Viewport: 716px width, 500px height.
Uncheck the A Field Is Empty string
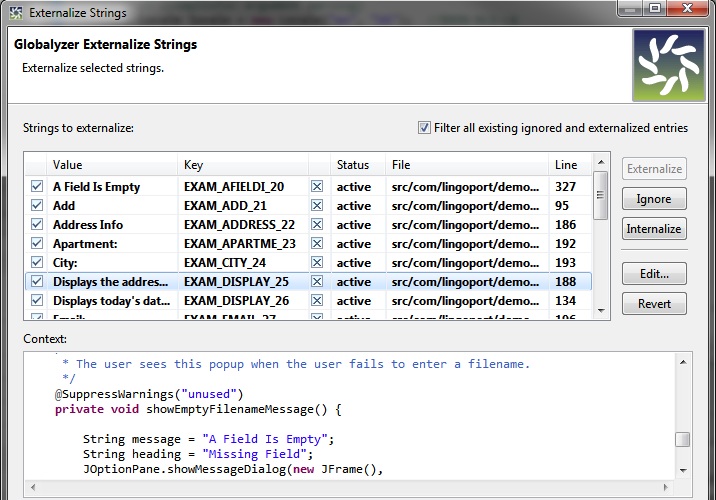[x=37, y=187]
